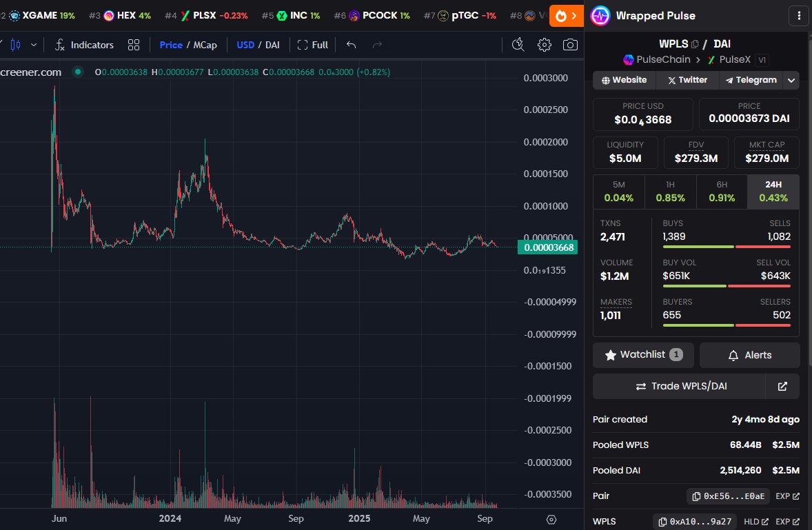This screenshot has height=530, width=812.
Task: Open trending token #7 pTGC
Action: pos(460,16)
